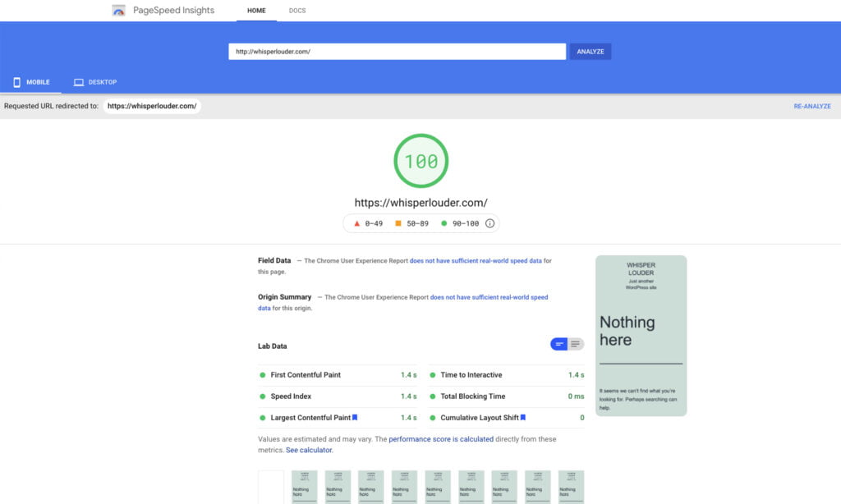Switch Lab Data to expanded view
Image resolution: width=841 pixels, height=504 pixels.
coord(576,344)
